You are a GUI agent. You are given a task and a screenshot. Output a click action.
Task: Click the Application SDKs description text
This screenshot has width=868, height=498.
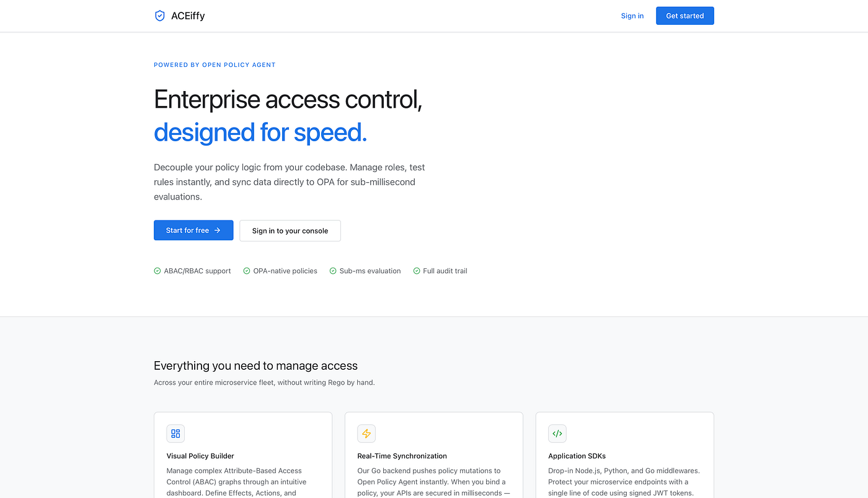(624, 482)
